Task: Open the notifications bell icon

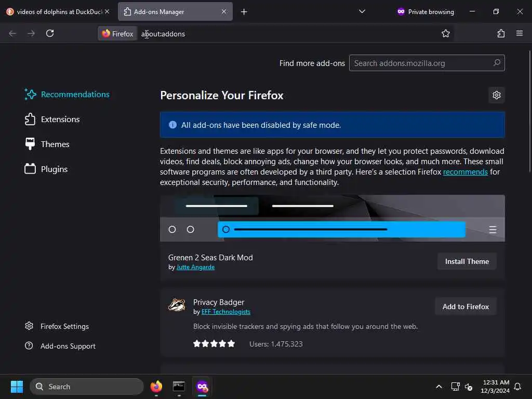Action: (x=517, y=387)
